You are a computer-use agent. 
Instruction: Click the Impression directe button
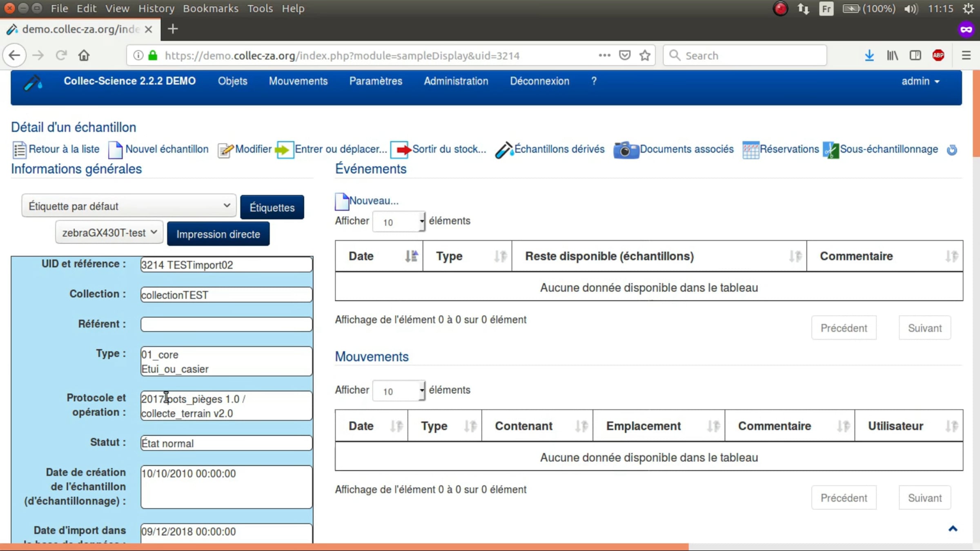pyautogui.click(x=218, y=234)
